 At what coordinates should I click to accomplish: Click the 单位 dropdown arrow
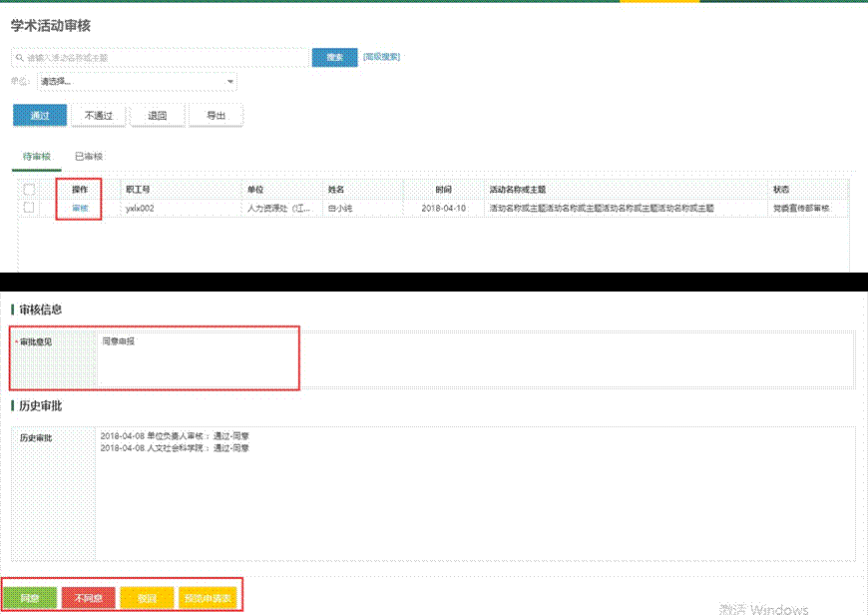coord(230,82)
